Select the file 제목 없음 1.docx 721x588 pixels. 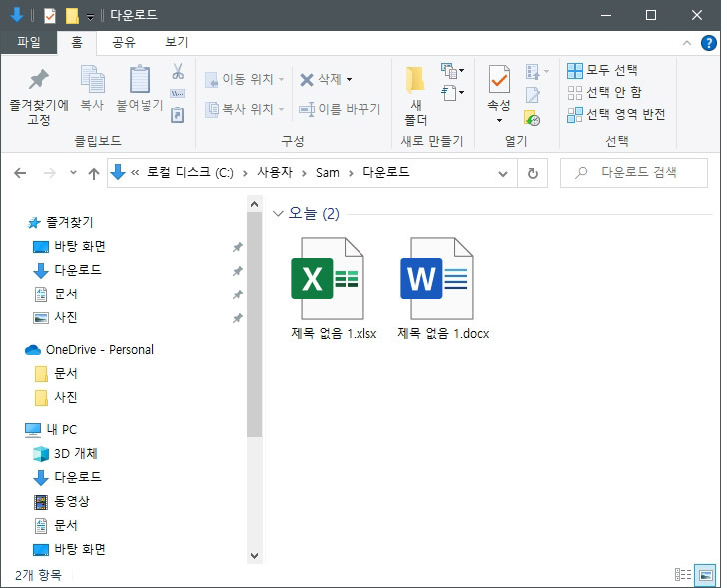coord(443,289)
